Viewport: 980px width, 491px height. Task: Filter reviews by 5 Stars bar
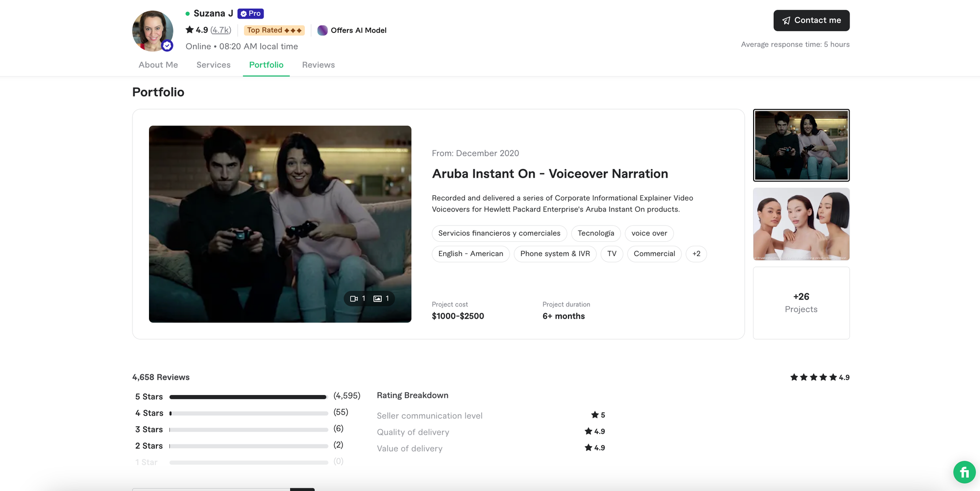coord(249,397)
